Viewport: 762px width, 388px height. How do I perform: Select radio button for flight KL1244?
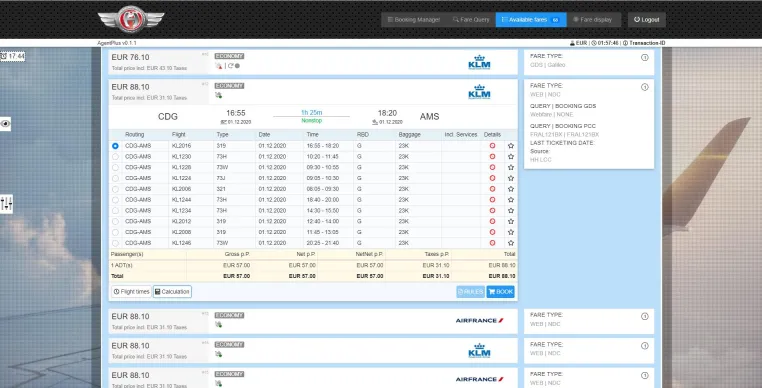point(115,200)
